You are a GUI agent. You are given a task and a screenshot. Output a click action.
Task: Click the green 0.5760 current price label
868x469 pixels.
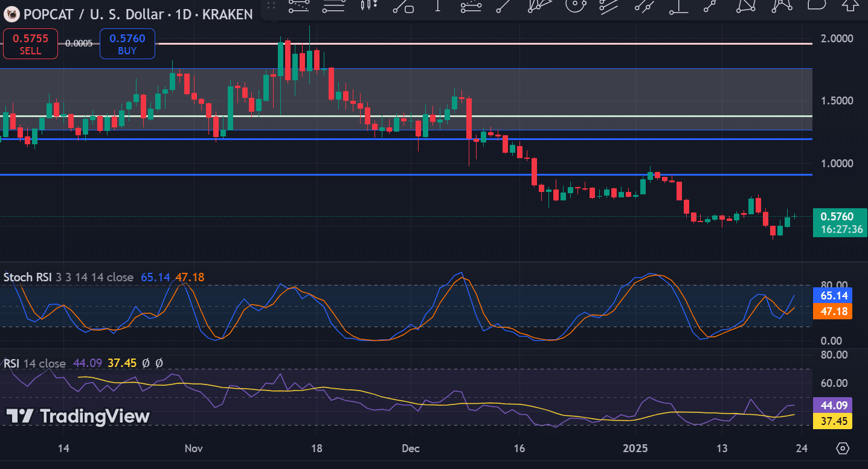[x=840, y=222]
